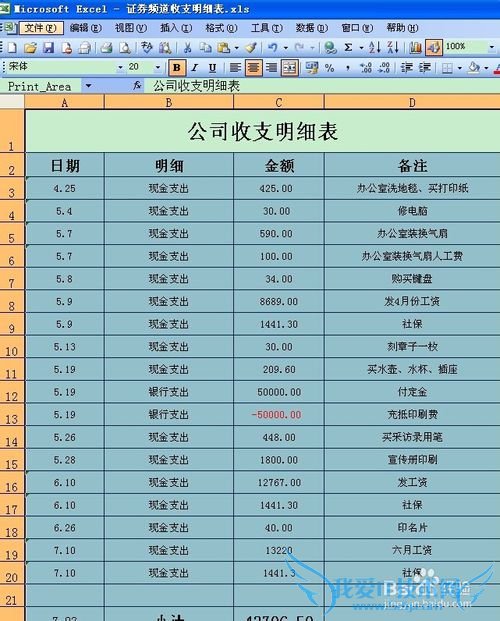Open the zoom percentage dropdown
This screenshot has height=621, width=500.
492,48
